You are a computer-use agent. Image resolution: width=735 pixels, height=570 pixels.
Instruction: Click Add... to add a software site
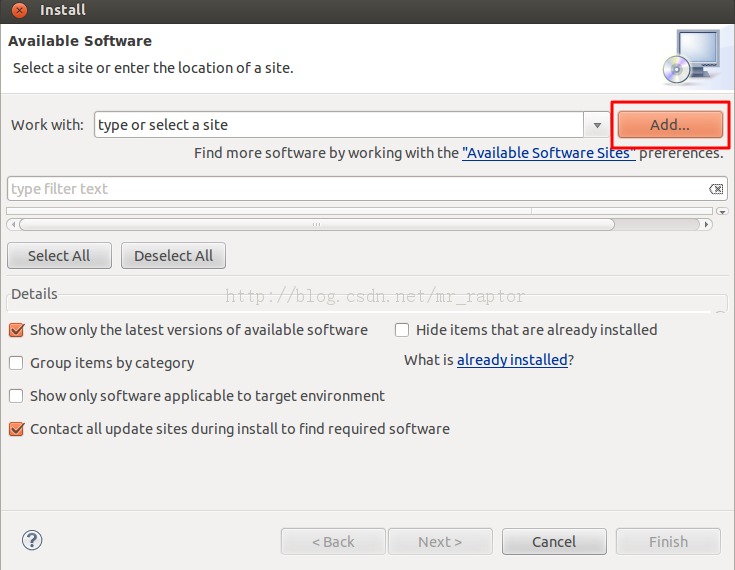coord(669,125)
